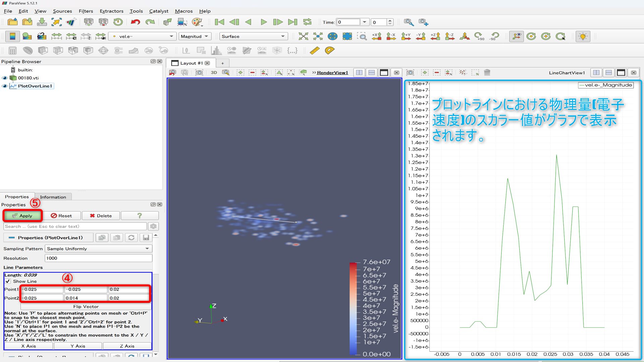This screenshot has height=362, width=644.
Task: Click the Undo arrow icon
Action: [135, 22]
